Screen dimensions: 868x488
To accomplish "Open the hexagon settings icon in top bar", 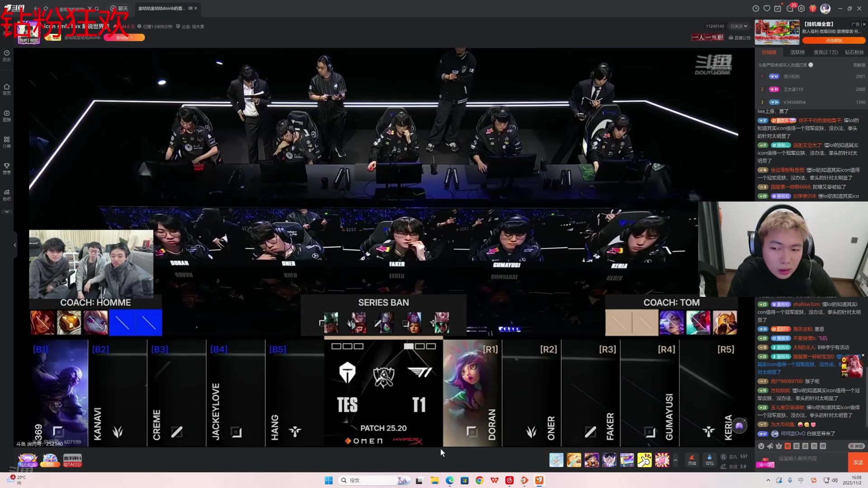I will pos(802,9).
